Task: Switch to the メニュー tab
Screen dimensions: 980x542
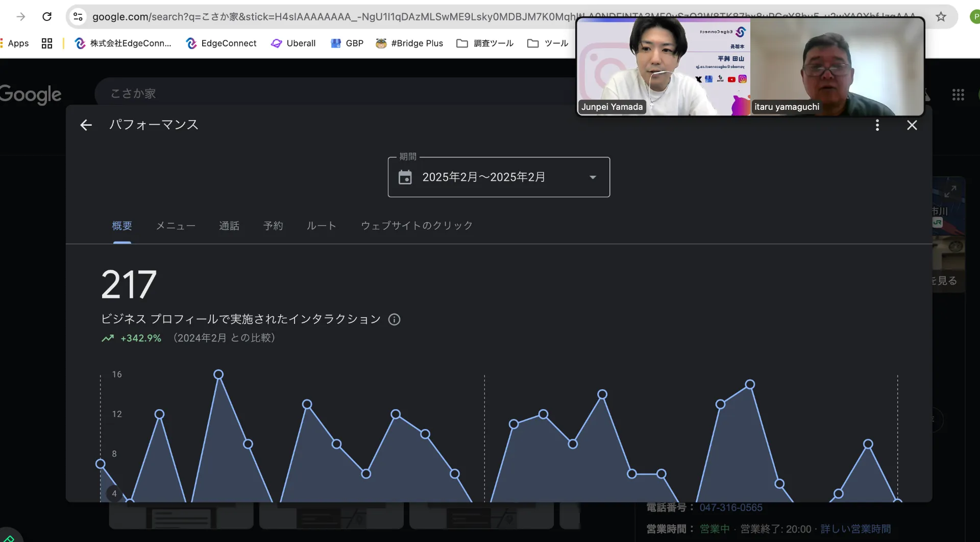Action: click(176, 226)
